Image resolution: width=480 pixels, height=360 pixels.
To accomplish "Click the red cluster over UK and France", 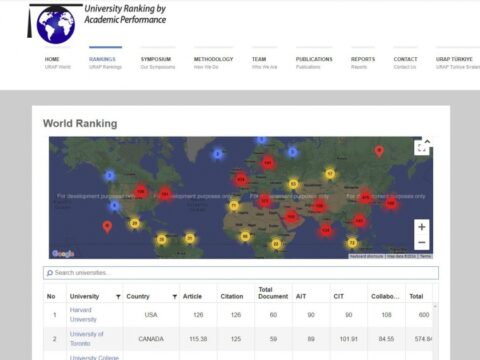I will (241, 180).
